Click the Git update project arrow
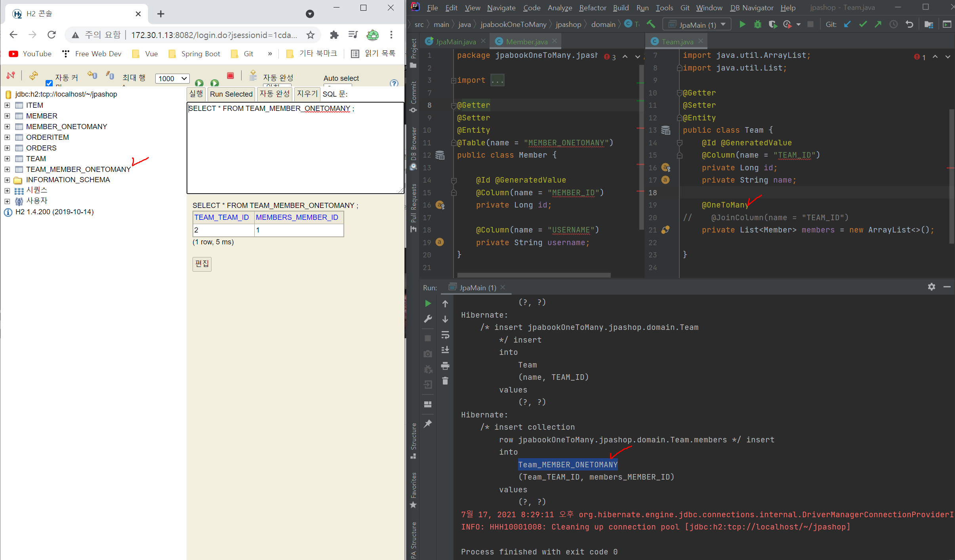 pyautogui.click(x=847, y=25)
